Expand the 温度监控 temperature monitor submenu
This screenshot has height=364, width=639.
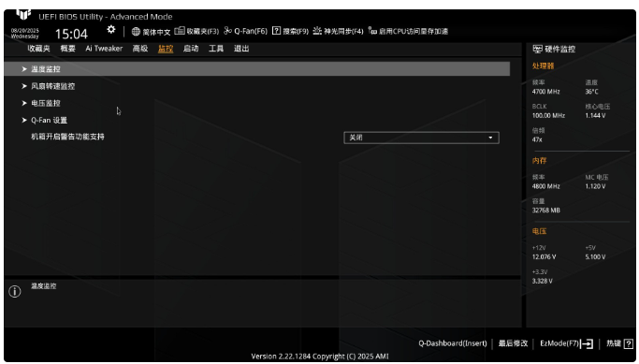click(256, 69)
